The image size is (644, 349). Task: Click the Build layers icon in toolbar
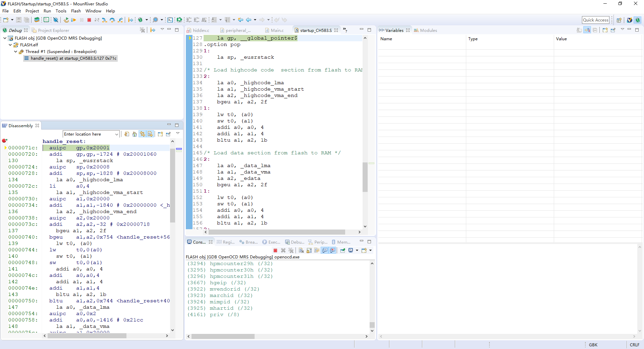[37, 20]
